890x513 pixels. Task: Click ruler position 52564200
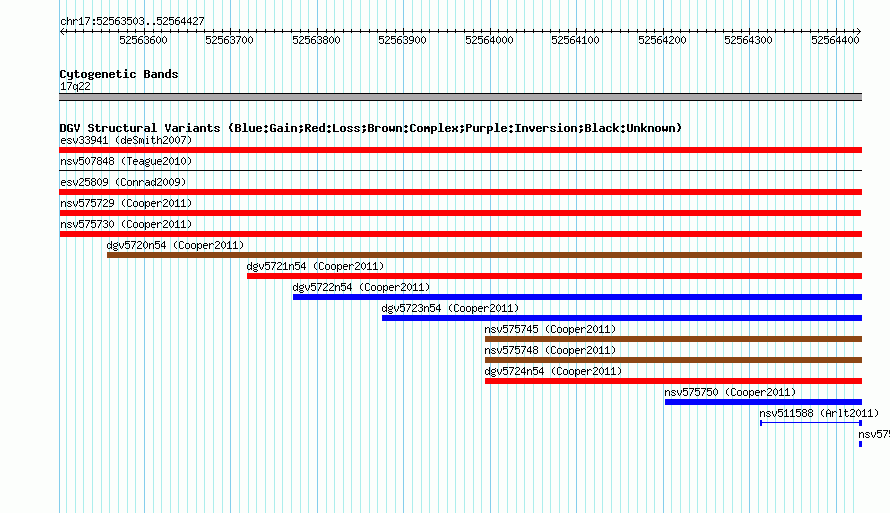click(x=662, y=40)
